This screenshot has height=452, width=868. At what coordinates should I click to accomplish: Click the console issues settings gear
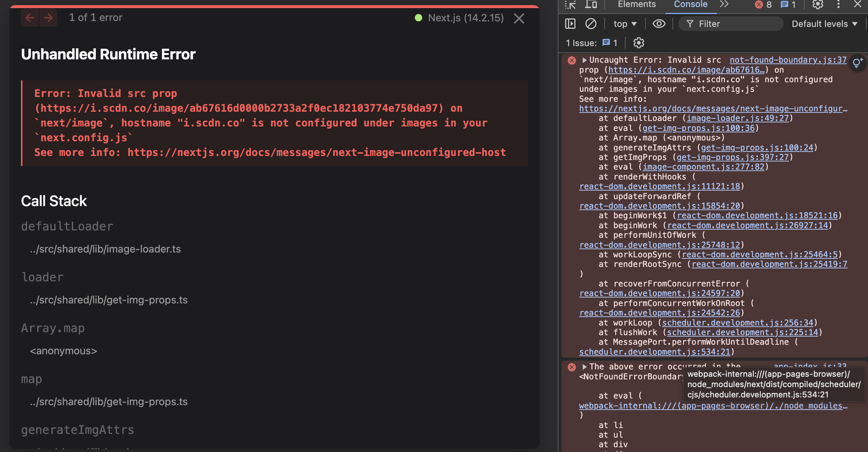click(638, 43)
